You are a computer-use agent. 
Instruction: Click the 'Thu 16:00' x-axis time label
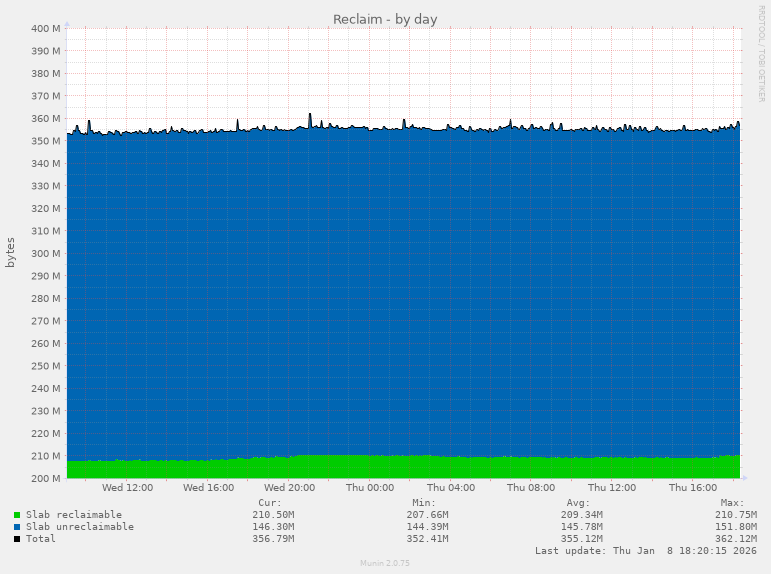pyautogui.click(x=692, y=488)
